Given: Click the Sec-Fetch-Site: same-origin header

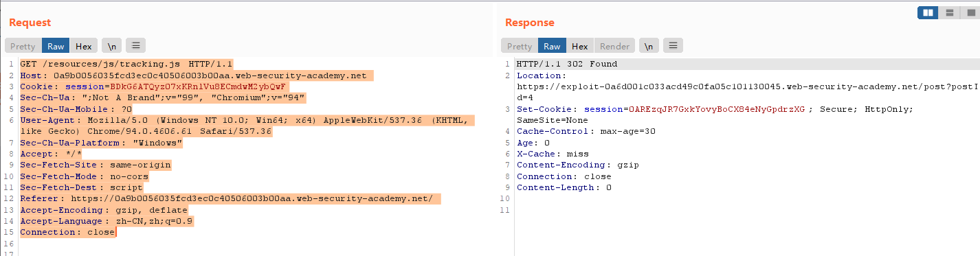Looking at the screenshot, I should point(96,165).
